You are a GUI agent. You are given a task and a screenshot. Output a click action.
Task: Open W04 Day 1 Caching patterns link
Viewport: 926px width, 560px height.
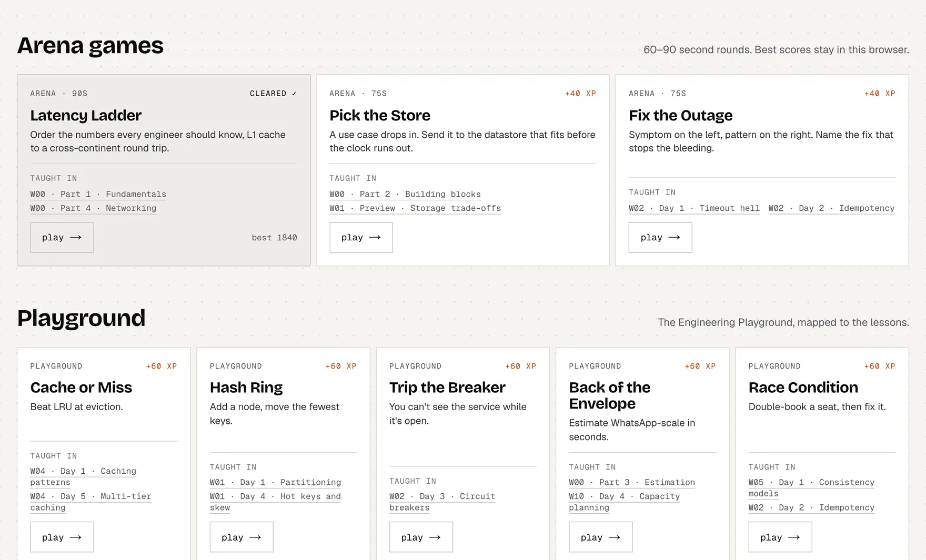pos(83,477)
